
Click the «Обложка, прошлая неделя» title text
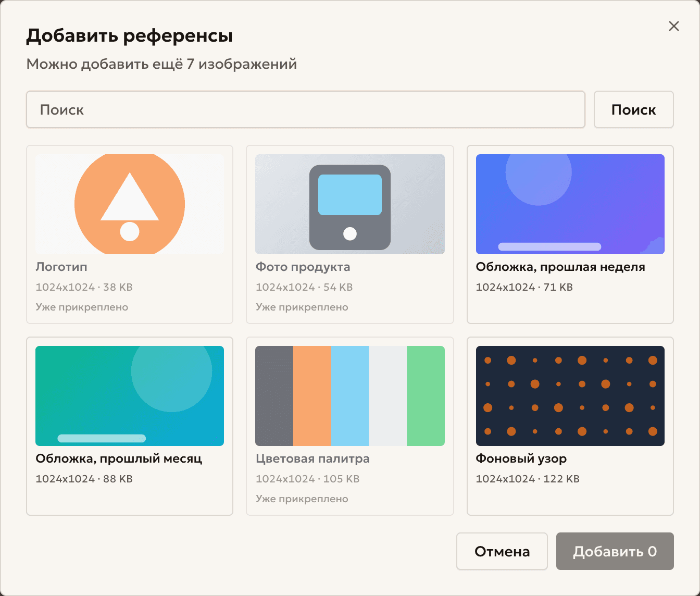point(560,267)
